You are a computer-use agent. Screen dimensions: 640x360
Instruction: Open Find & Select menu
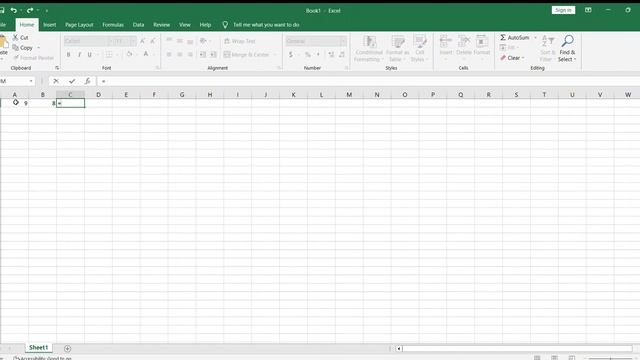[567, 49]
